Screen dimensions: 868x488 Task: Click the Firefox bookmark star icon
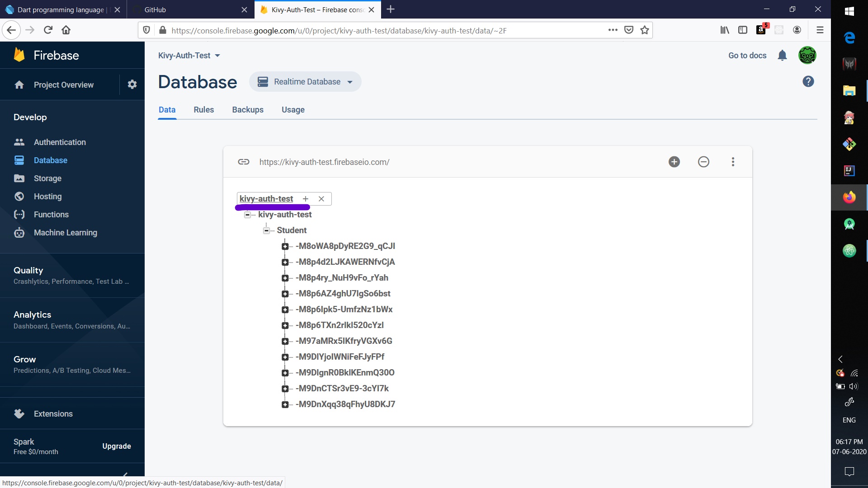point(645,30)
